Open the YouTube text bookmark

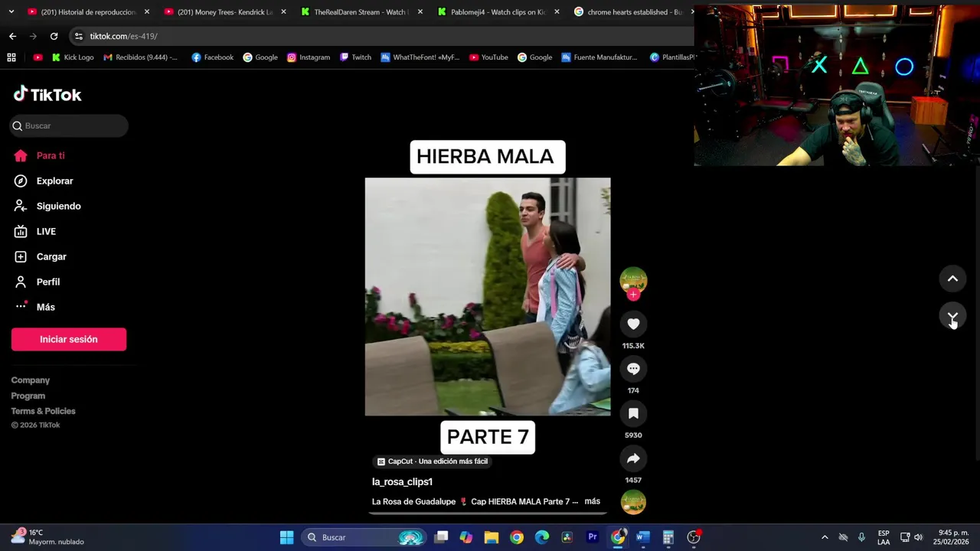488,57
